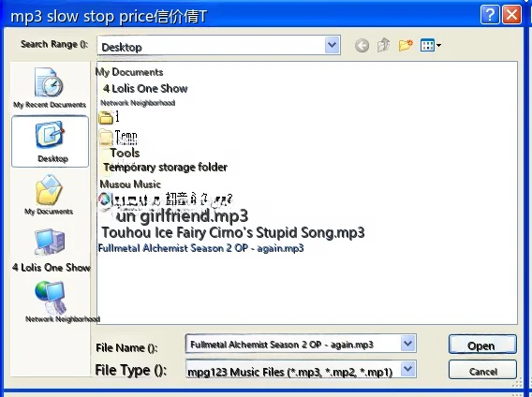This screenshot has width=532, height=397.
Task: Click the help question mark button
Action: pyautogui.click(x=490, y=15)
